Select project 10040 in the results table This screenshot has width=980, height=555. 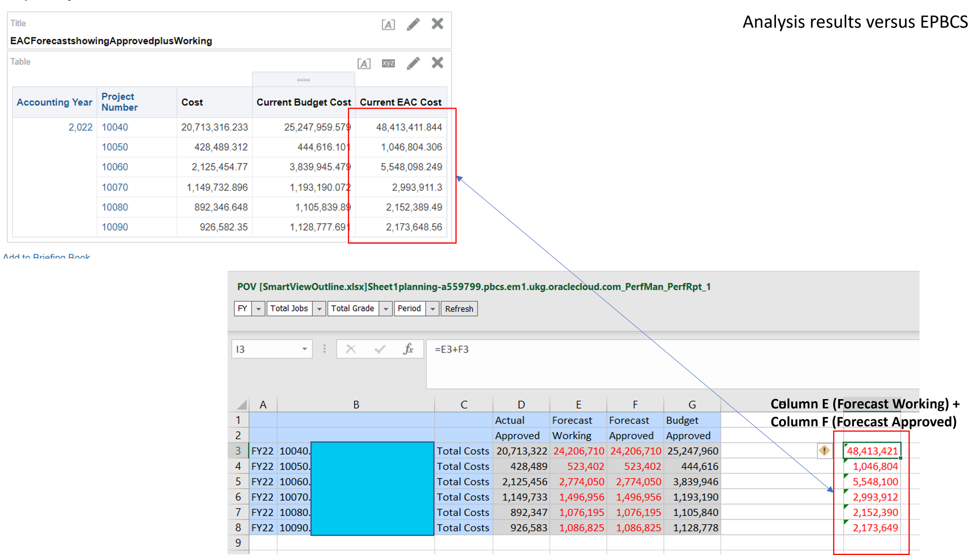click(x=114, y=127)
